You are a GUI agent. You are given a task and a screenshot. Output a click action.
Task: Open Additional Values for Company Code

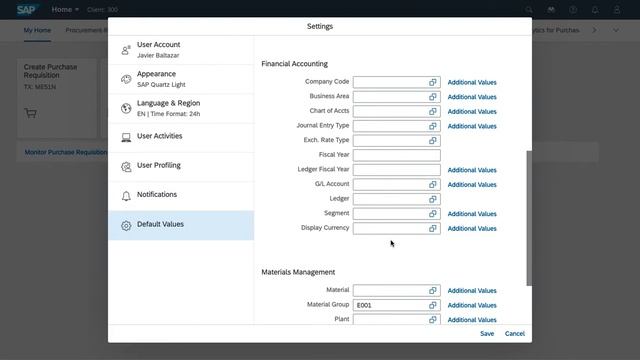click(x=472, y=82)
